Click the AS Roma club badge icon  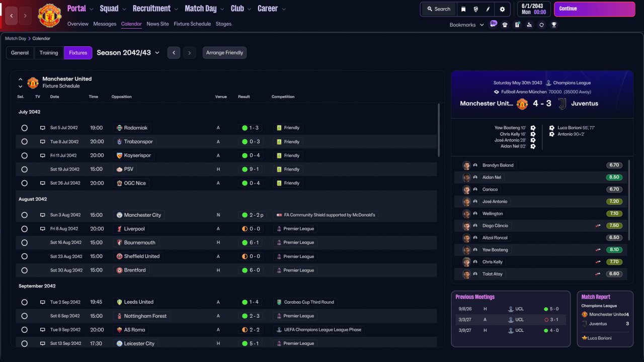pos(119,330)
